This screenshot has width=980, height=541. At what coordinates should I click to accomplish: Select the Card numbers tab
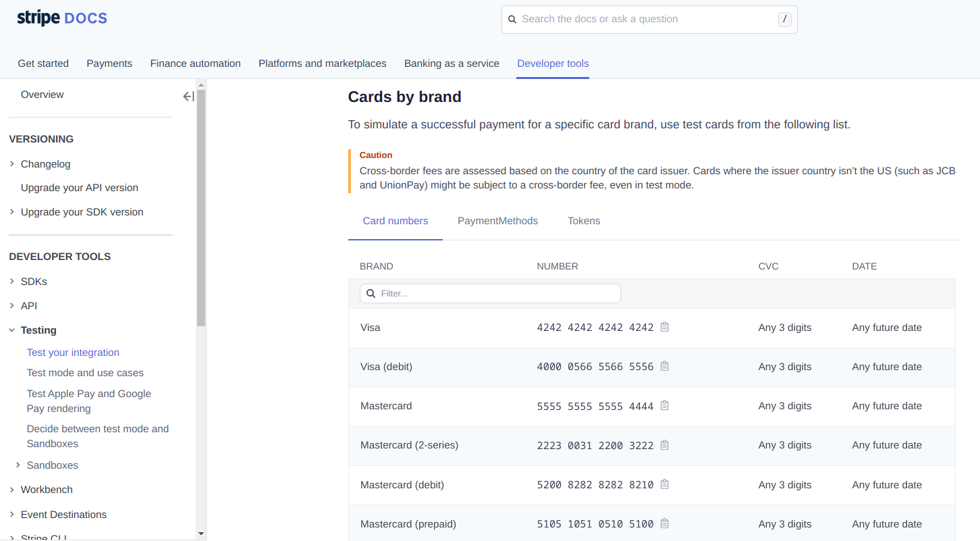tap(396, 221)
